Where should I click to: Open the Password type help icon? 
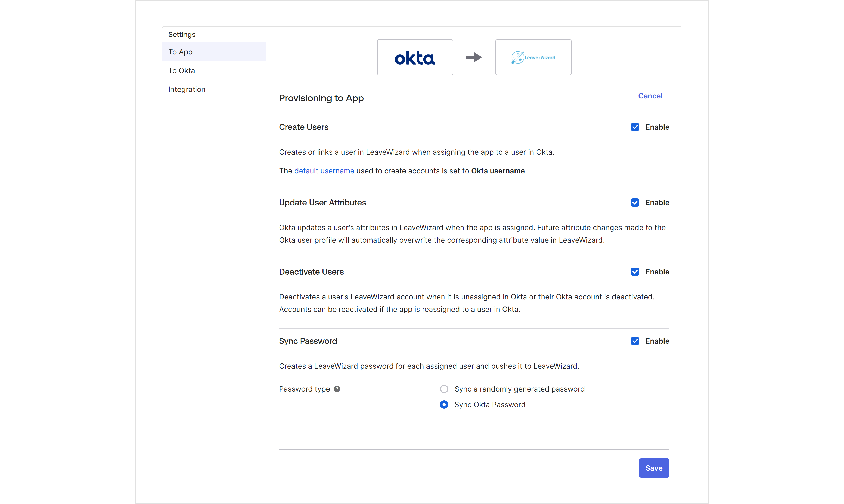coord(337,389)
